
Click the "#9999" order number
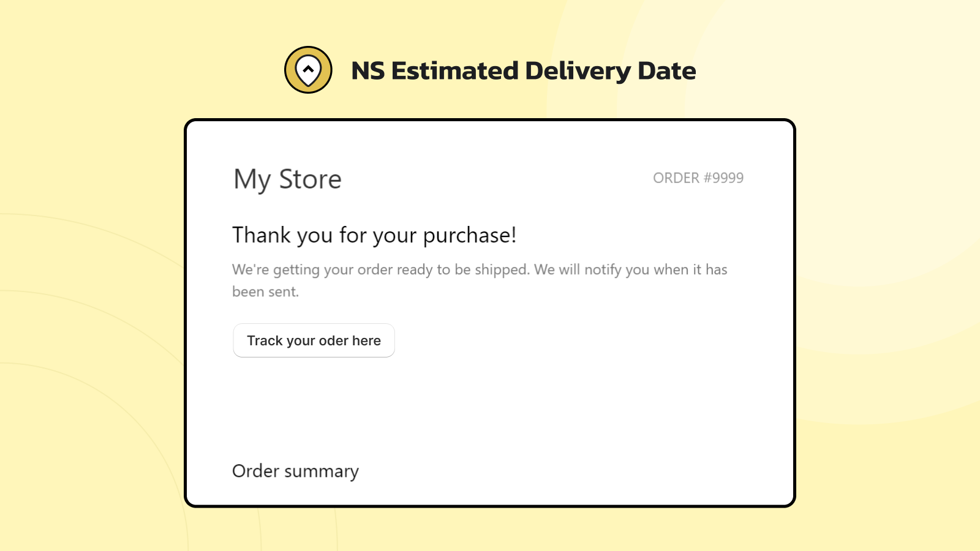click(x=723, y=178)
